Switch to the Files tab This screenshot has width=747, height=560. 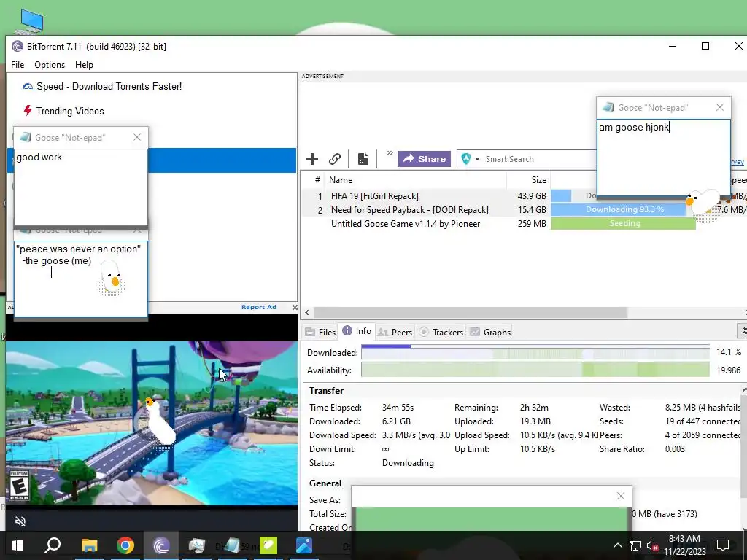[321, 332]
